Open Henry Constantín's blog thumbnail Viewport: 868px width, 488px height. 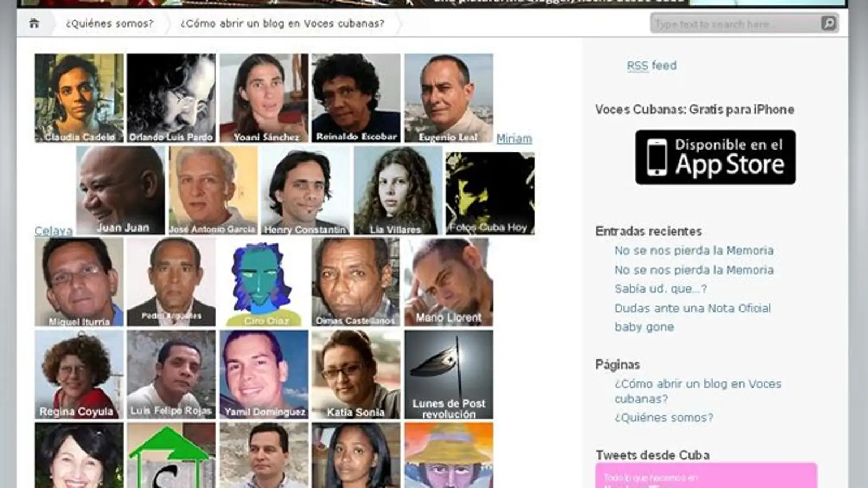(x=305, y=190)
